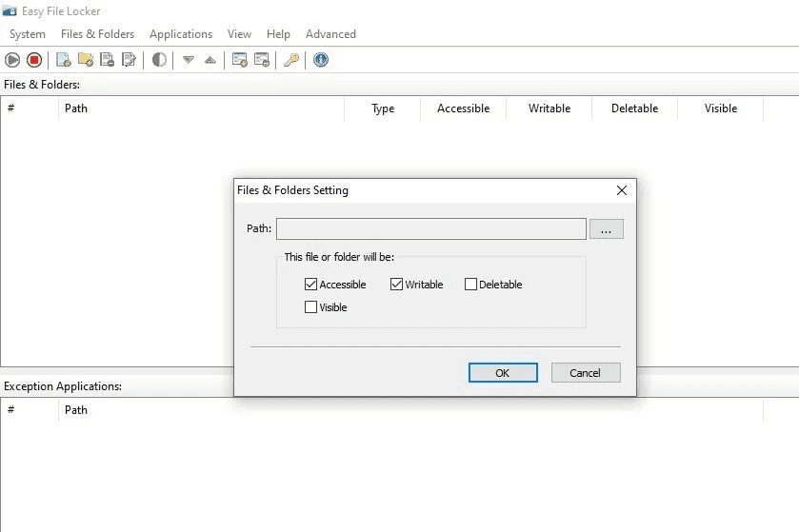799x532 pixels.
Task: Click the red Stop Protection icon
Action: click(34, 60)
